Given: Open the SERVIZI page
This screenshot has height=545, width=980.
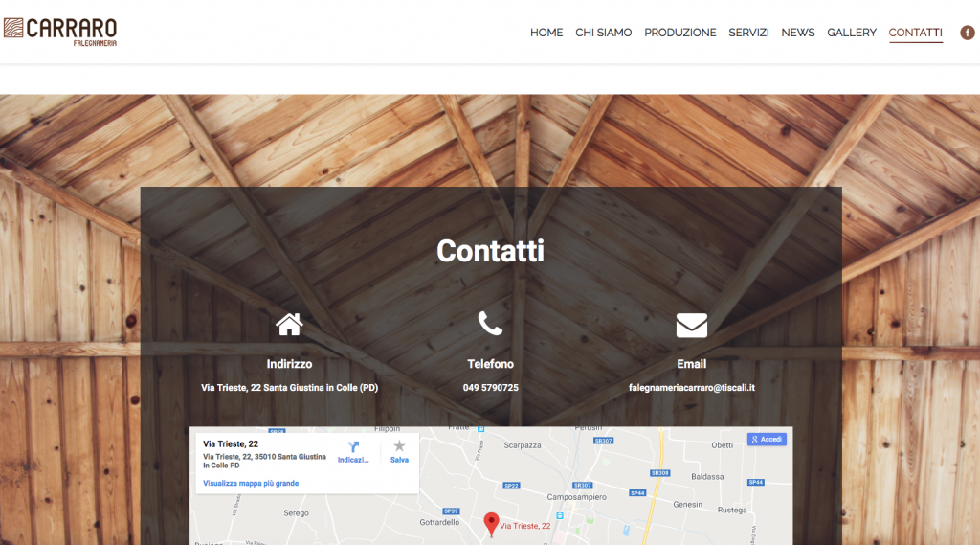Looking at the screenshot, I should (x=748, y=33).
